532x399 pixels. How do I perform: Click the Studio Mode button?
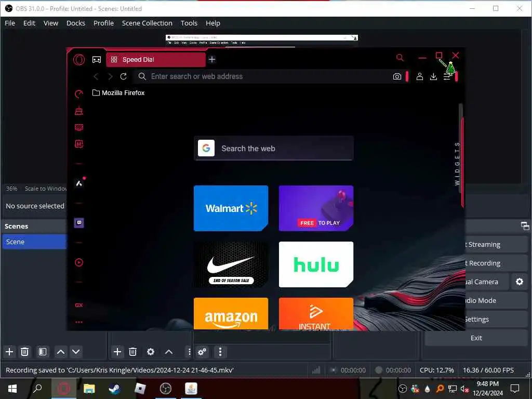[x=496, y=301]
